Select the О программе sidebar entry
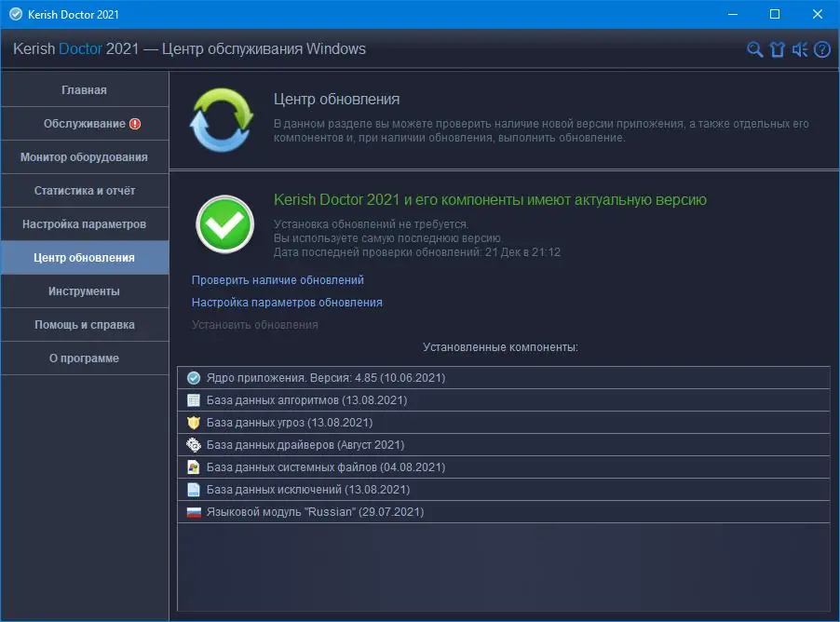The width and height of the screenshot is (840, 622). [85, 358]
